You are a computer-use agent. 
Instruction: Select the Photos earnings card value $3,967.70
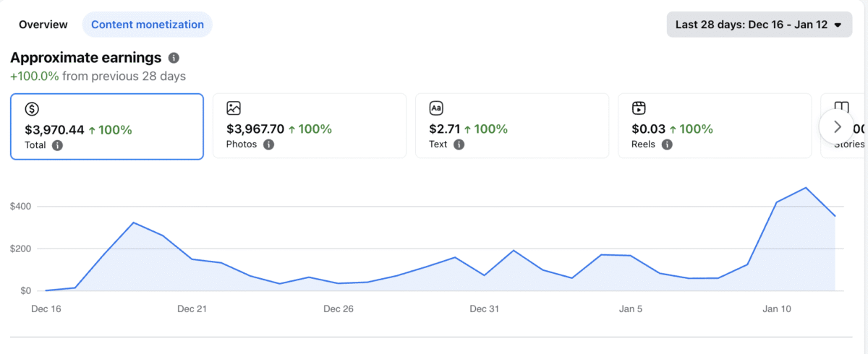(255, 129)
